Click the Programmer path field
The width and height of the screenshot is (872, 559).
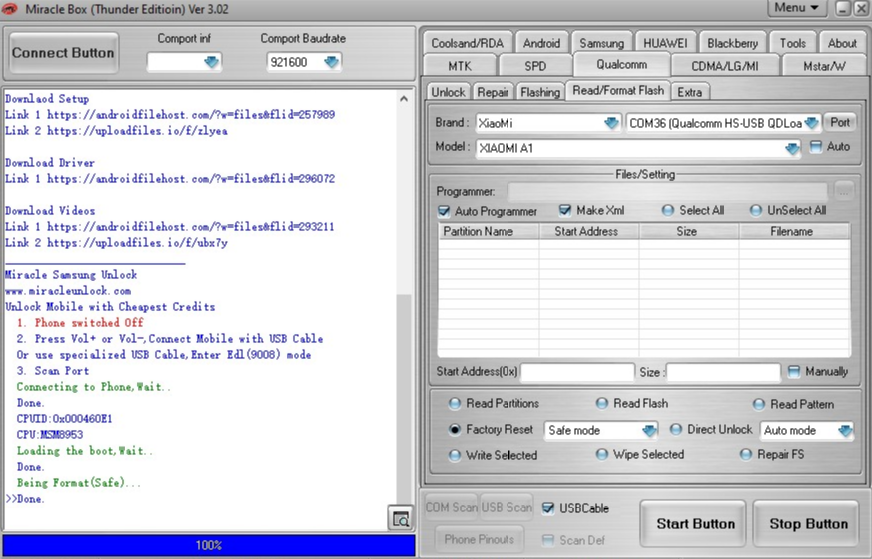tap(667, 192)
